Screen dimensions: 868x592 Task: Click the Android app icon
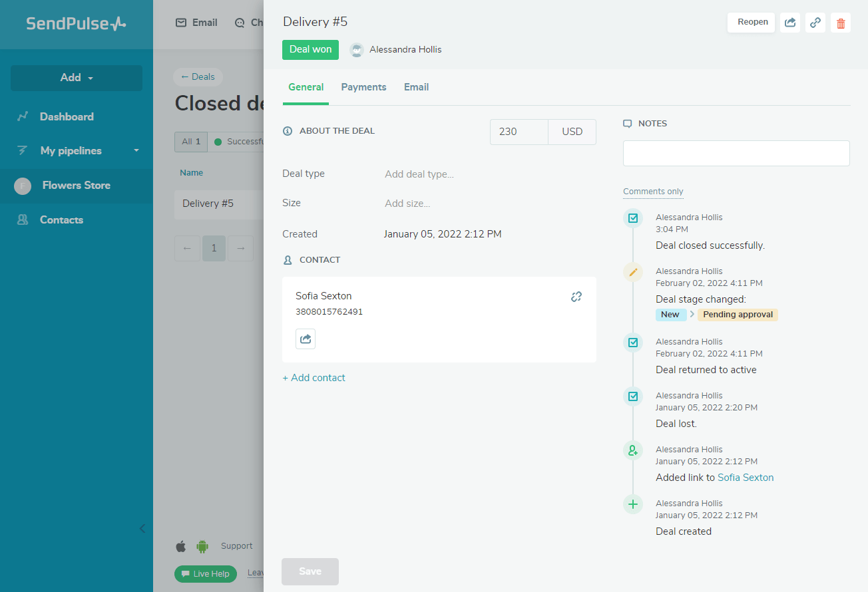202,547
